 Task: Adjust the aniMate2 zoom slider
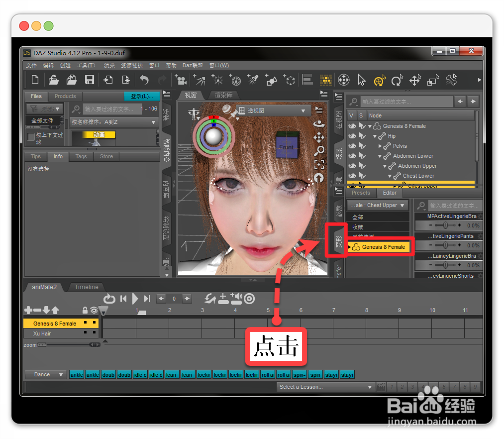(x=69, y=345)
